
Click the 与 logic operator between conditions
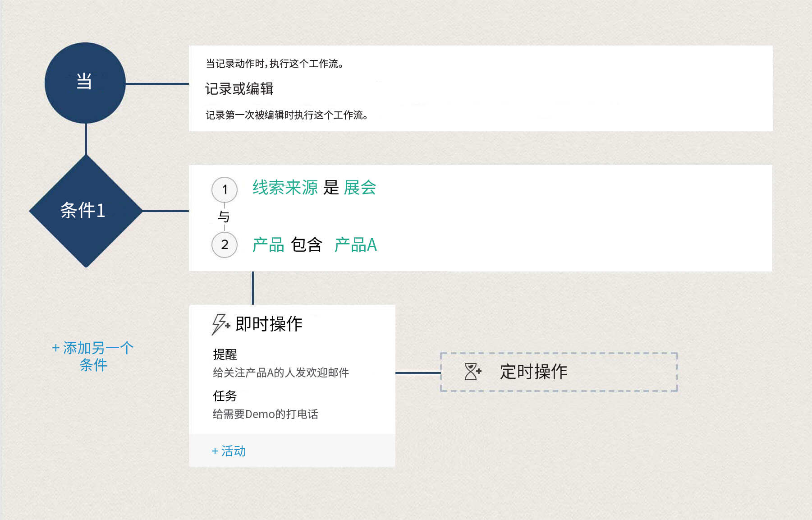224,217
